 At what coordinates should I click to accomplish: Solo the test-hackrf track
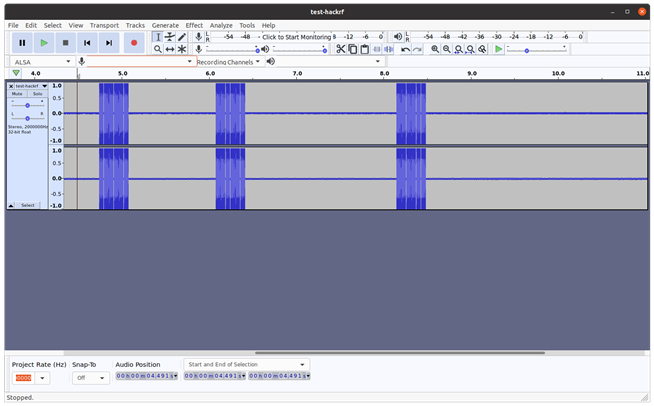38,94
